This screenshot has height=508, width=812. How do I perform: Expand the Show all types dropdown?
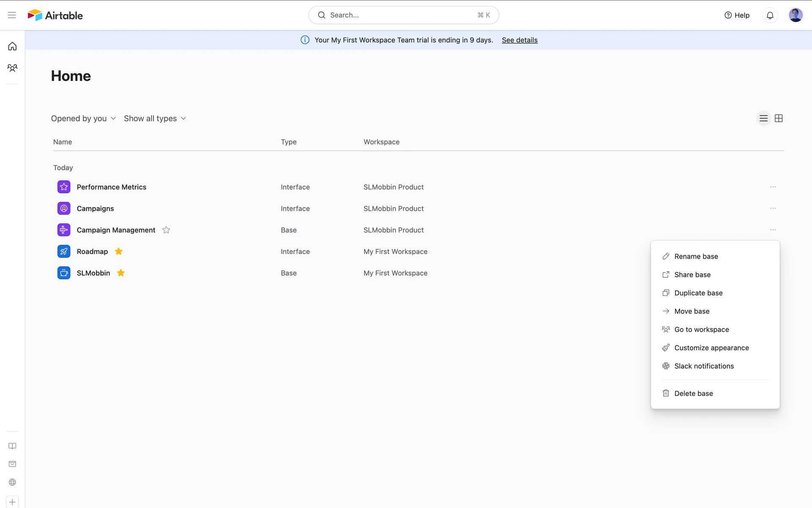155,119
